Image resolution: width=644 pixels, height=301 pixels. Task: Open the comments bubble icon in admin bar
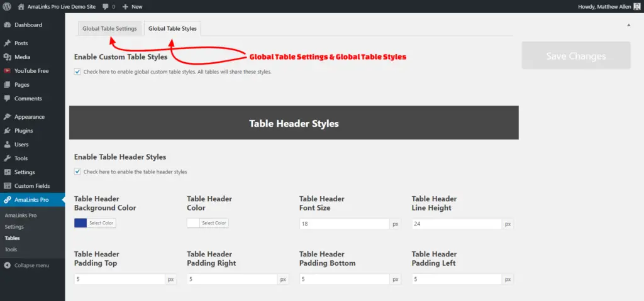click(x=106, y=7)
